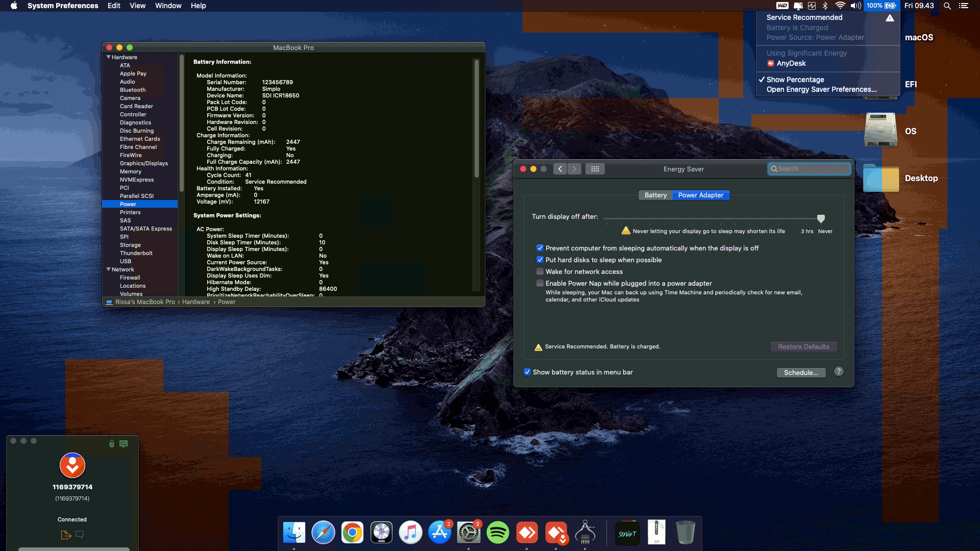Open Spotlight search magnifier icon
The width and height of the screenshot is (980, 551).
[947, 6]
